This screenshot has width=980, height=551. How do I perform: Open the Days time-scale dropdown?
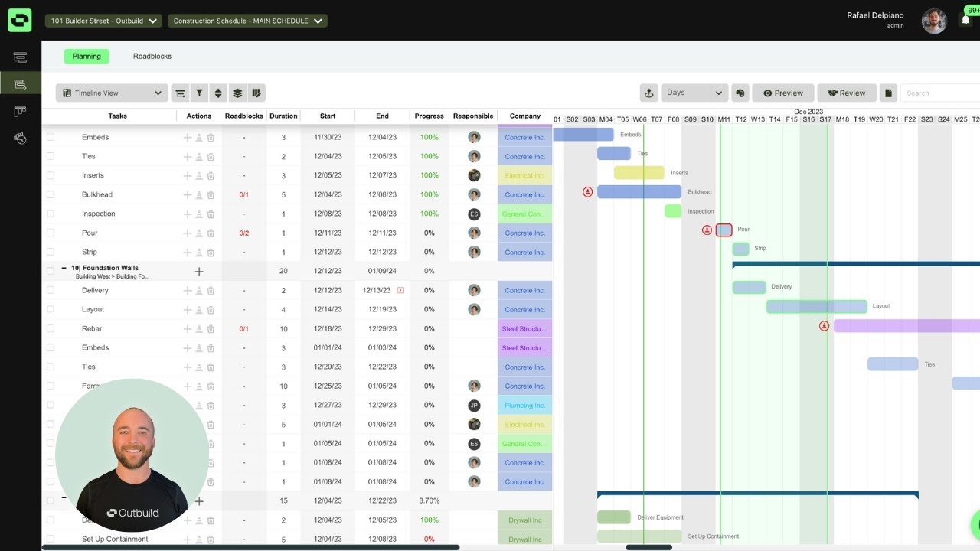pos(694,93)
